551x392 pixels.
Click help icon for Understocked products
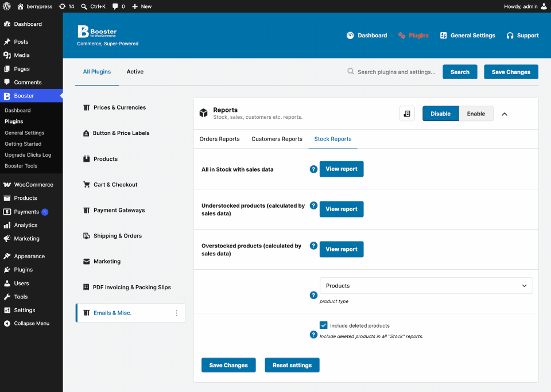coord(313,205)
